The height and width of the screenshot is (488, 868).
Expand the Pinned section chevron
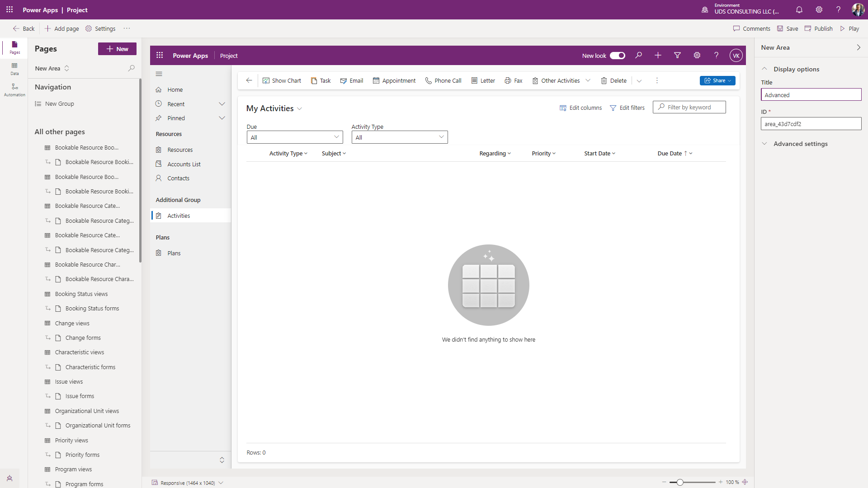[222, 118]
